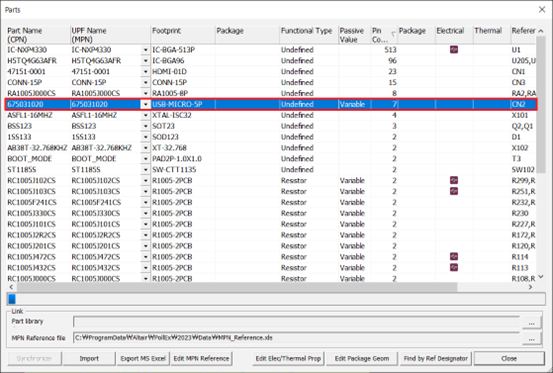Click the Close button at bottom
The height and width of the screenshot is (373, 553).
(x=509, y=359)
